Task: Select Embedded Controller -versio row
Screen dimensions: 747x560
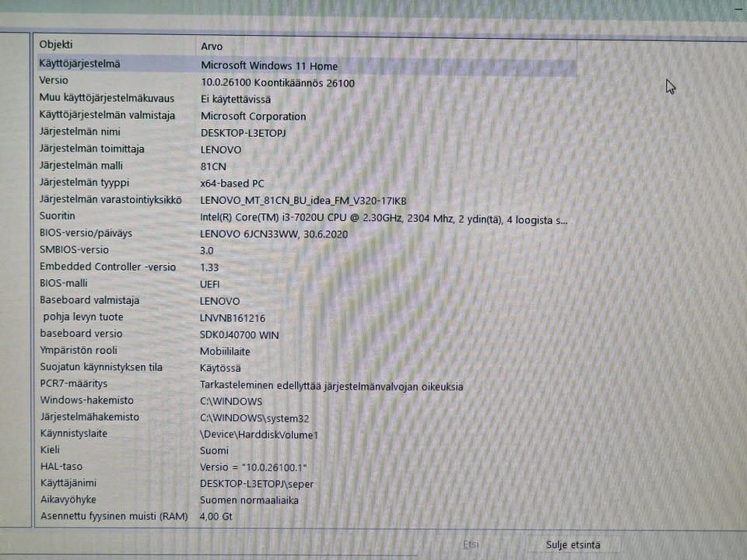Action: coord(107,267)
